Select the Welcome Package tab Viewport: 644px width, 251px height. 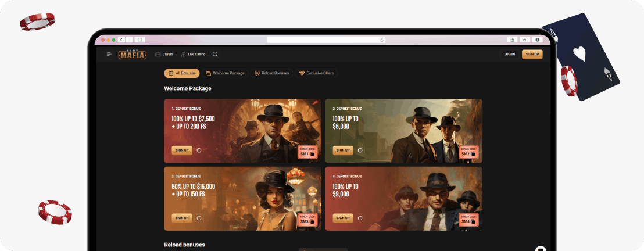[x=225, y=74]
